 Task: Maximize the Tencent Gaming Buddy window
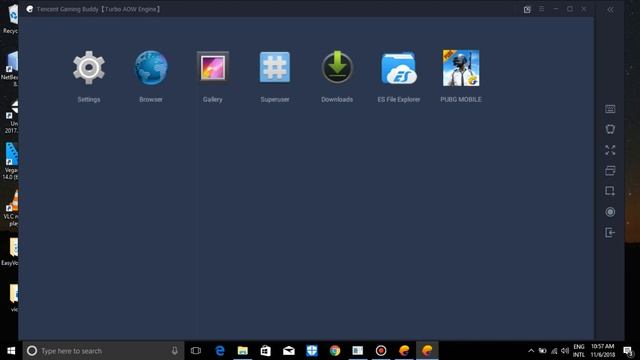[570, 9]
